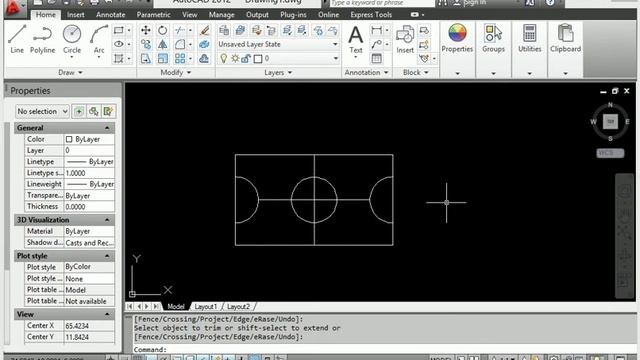640x360 pixels.
Task: Click the Erase tool icon
Action: (x=204, y=30)
